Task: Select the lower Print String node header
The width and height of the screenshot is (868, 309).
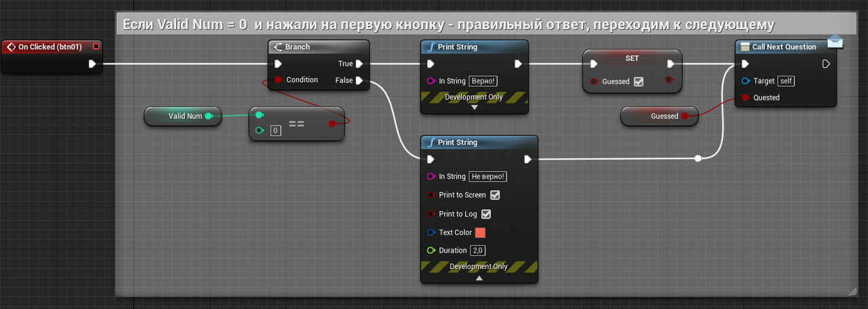Action: [479, 143]
